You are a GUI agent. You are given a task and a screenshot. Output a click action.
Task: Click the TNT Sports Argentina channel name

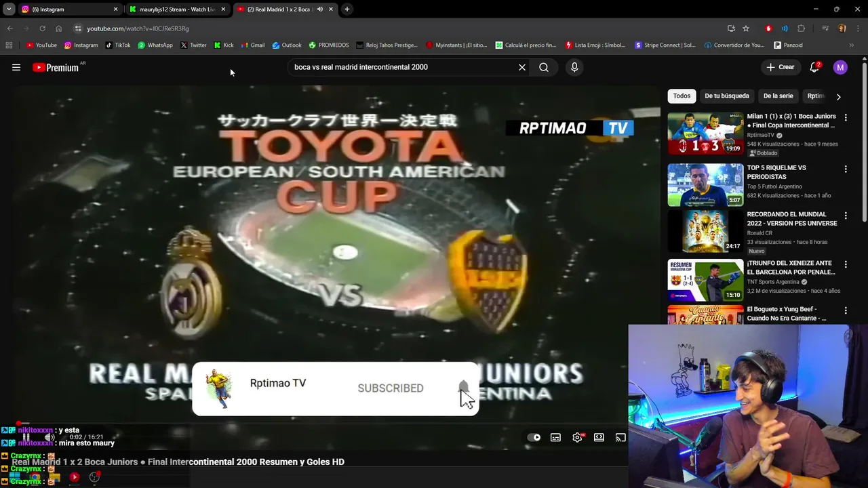click(x=773, y=282)
